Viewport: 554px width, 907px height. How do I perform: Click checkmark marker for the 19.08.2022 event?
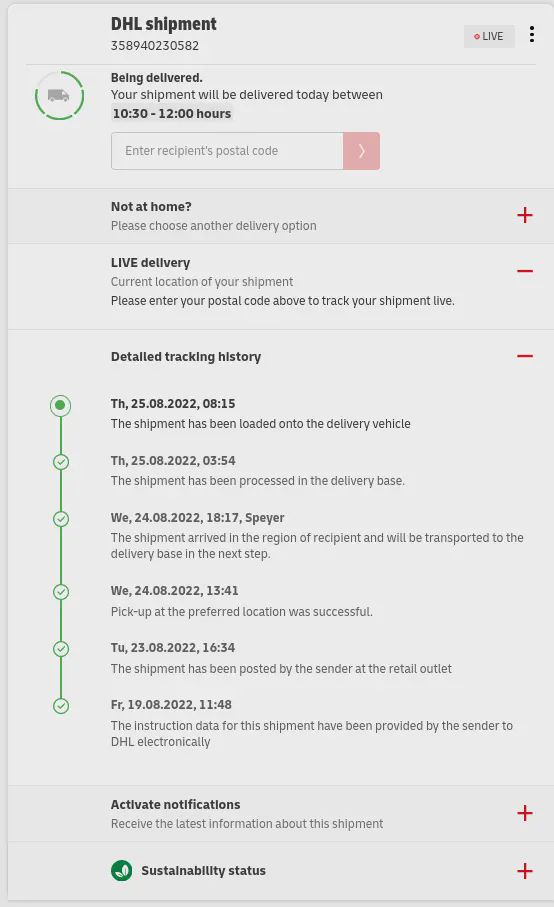61,706
